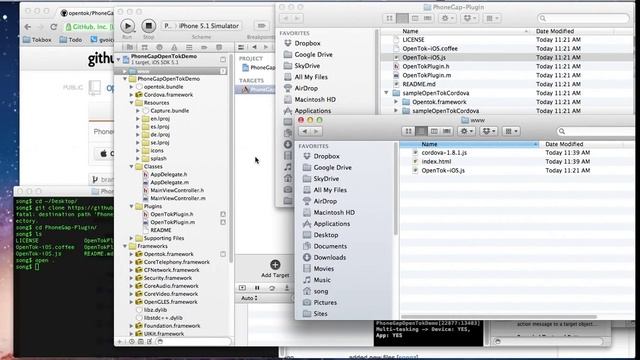The width and height of the screenshot is (640, 360).
Task: Expand the opentok.bundle item
Action: 131,87
